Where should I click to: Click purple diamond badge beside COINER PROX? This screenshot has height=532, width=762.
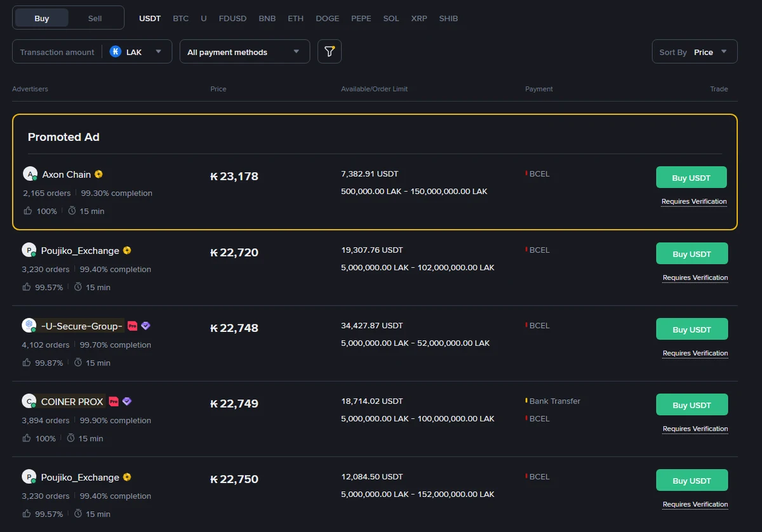click(127, 401)
